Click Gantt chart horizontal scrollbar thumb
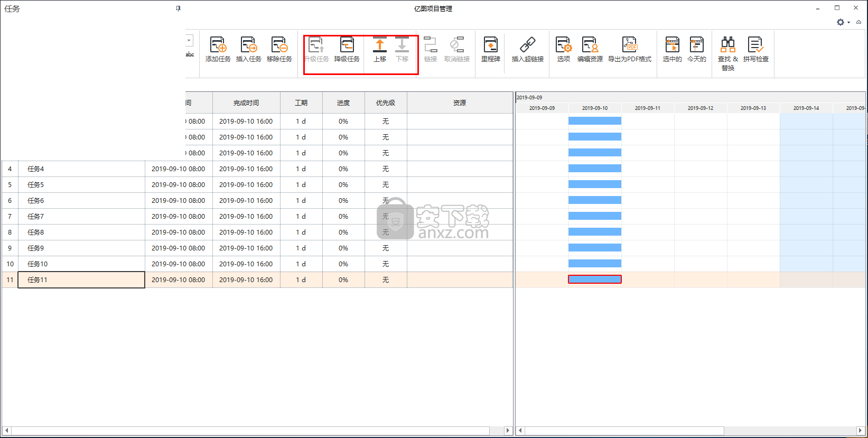 tap(624, 431)
